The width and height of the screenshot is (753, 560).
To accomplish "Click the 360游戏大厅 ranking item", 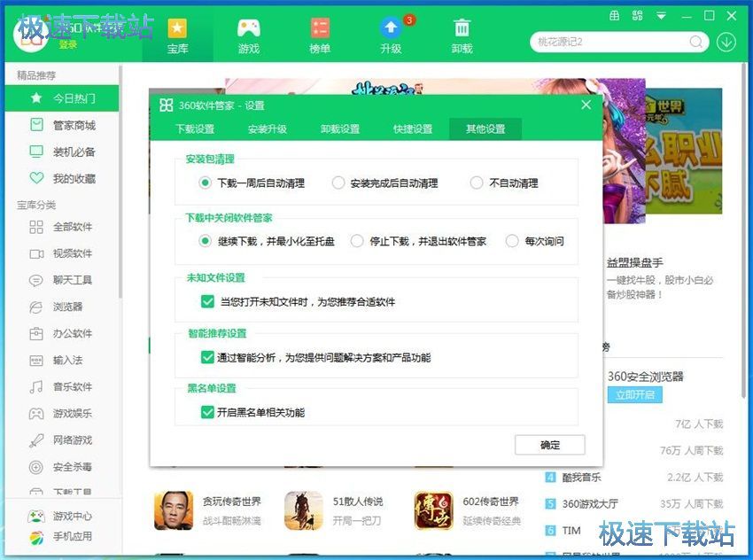I will (x=590, y=504).
